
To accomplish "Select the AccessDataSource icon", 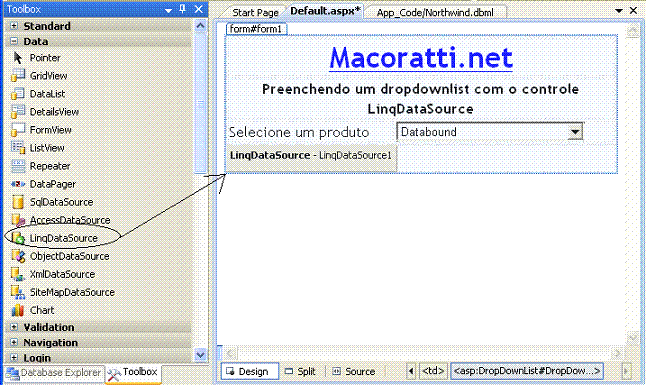I will pos(18,220).
